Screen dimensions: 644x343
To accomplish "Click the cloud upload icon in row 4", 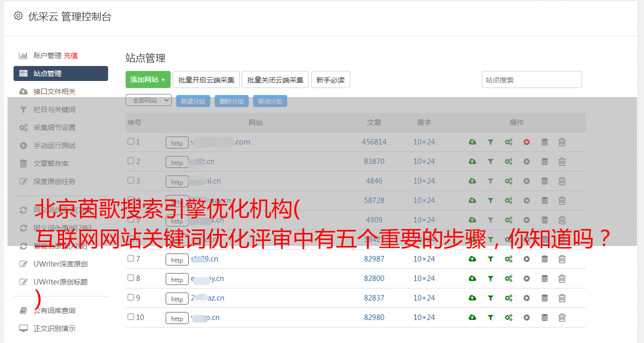I will pos(472,200).
